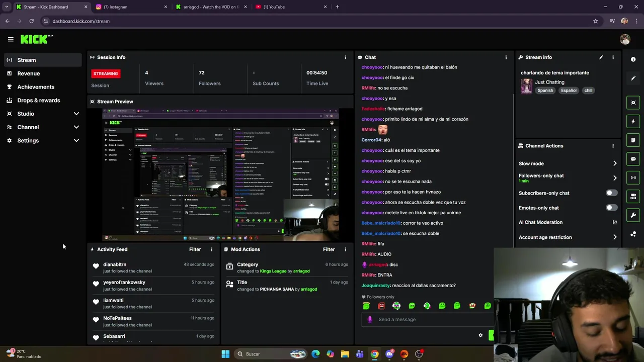
Task: Open the hamburger menu beside the Kick logo
Action: point(11,39)
